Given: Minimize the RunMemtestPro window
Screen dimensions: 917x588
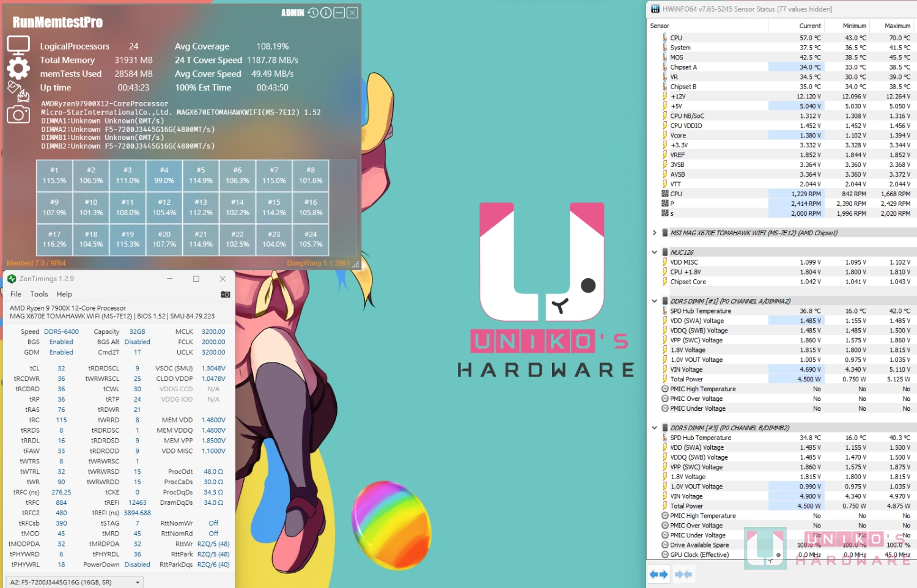Looking at the screenshot, I should point(339,13).
